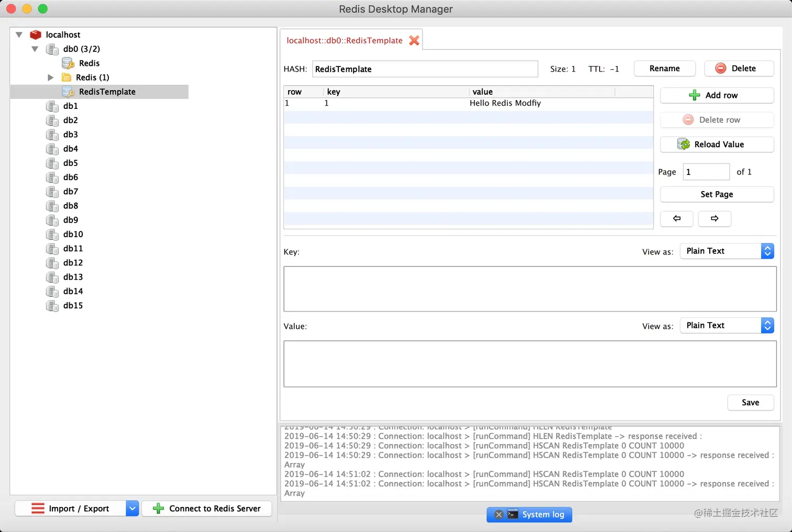Click the green plus Add row icon
Viewport: 792px width, 532px height.
(x=695, y=95)
